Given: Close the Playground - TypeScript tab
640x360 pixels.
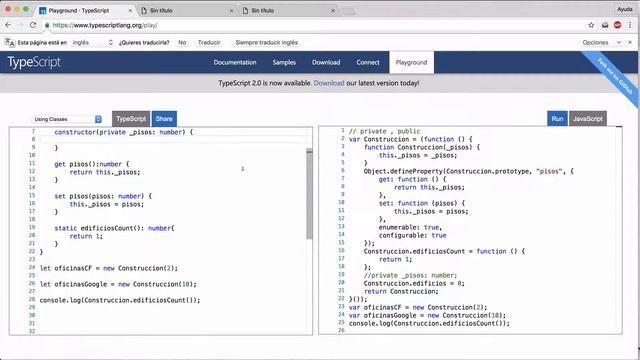Looking at the screenshot, I should pos(130,11).
